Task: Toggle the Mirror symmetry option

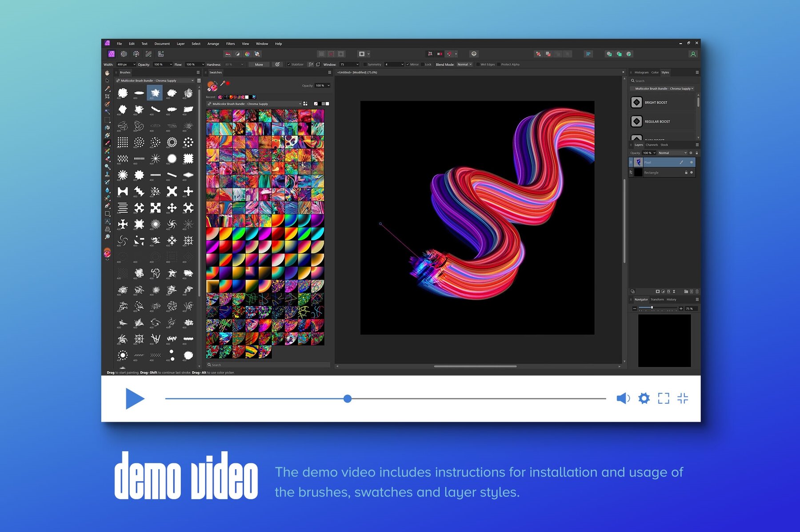Action: coord(408,64)
